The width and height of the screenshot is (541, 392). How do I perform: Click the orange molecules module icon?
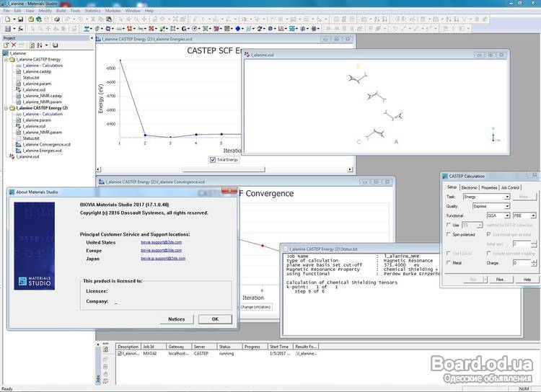(129, 29)
